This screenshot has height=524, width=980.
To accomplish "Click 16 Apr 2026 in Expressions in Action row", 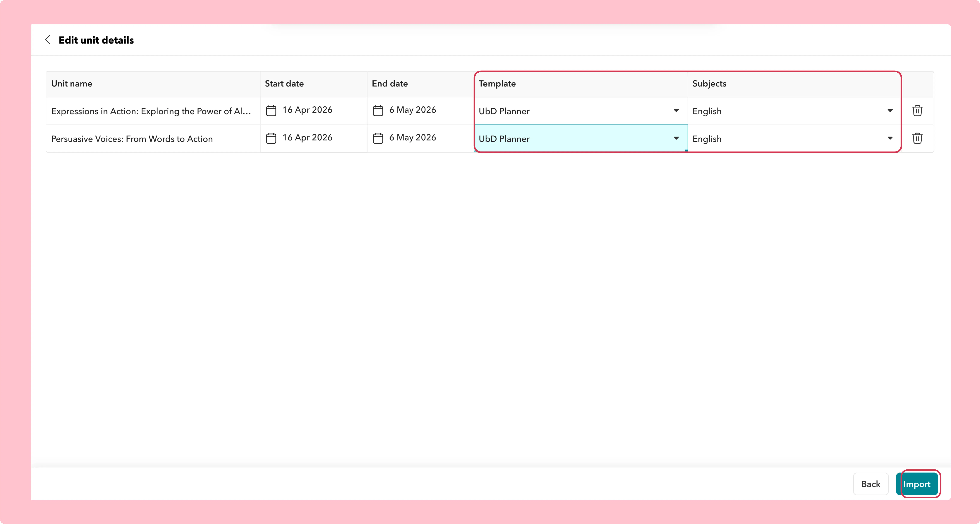I will tap(307, 110).
